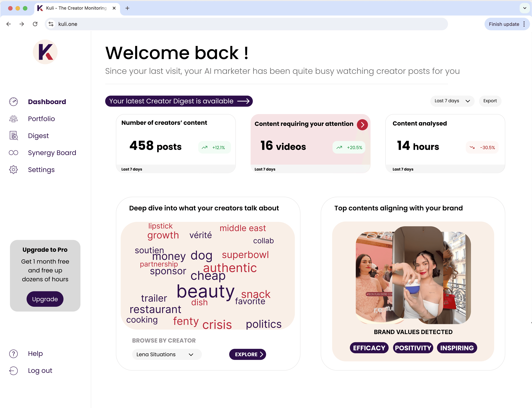The width and height of the screenshot is (532, 409).
Task: Click the EFFICACY brand value tag badge
Action: click(368, 348)
